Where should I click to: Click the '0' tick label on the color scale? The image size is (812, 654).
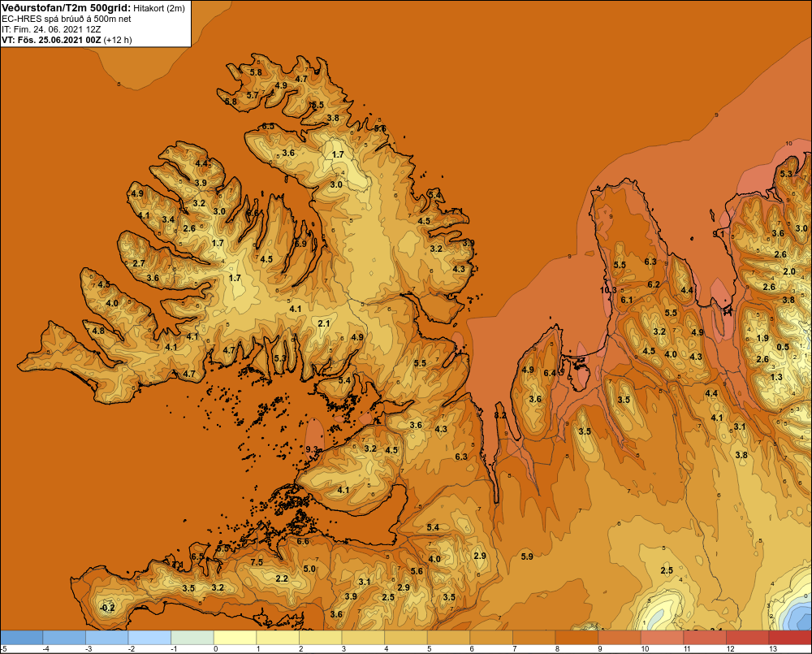216,649
